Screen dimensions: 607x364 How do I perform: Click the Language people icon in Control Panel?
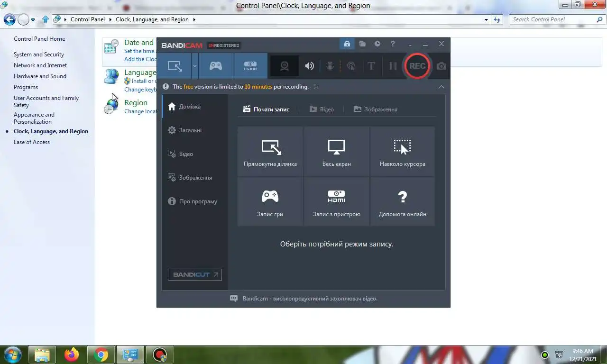point(111,76)
